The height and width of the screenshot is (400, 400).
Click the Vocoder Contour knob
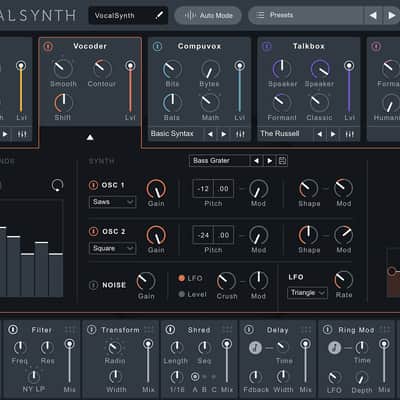click(102, 69)
